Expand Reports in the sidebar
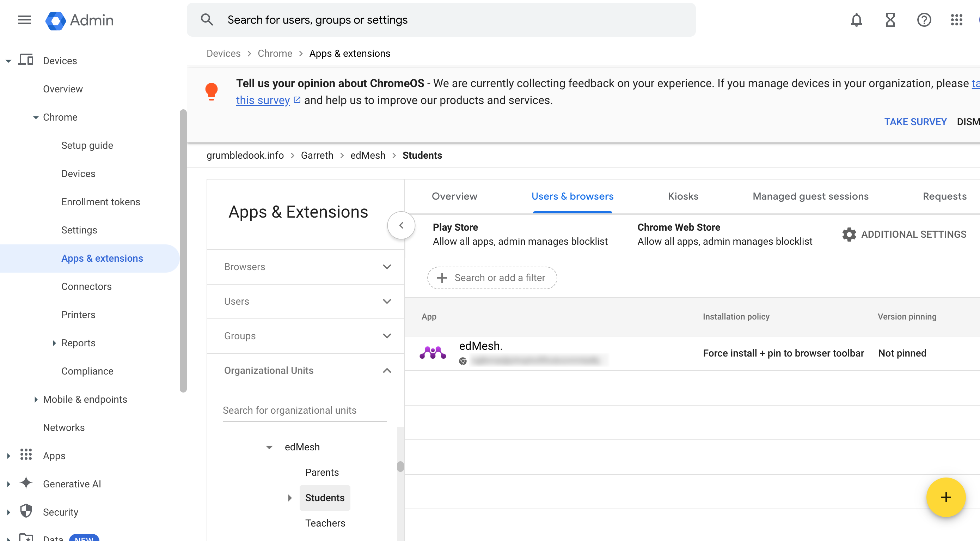Screen dimensions: 980x541 [54, 343]
